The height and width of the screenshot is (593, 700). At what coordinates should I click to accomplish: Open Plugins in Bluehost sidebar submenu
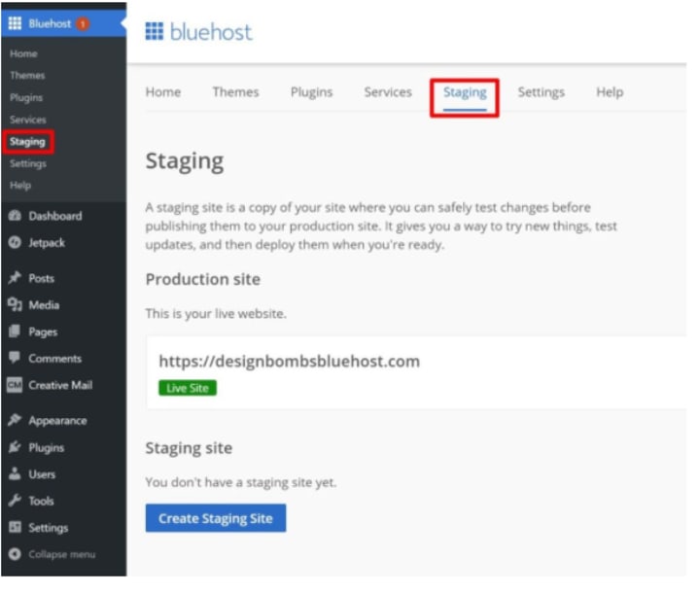tap(26, 97)
